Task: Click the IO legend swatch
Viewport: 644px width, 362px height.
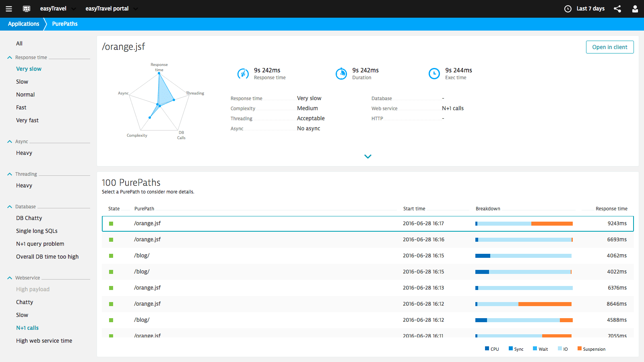Action: tap(560, 348)
